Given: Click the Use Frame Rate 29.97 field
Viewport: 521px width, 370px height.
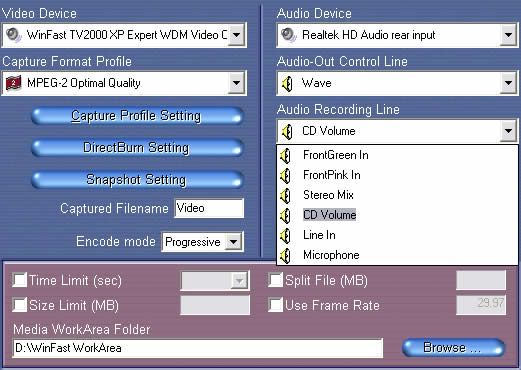Looking at the screenshot, I should [x=481, y=305].
